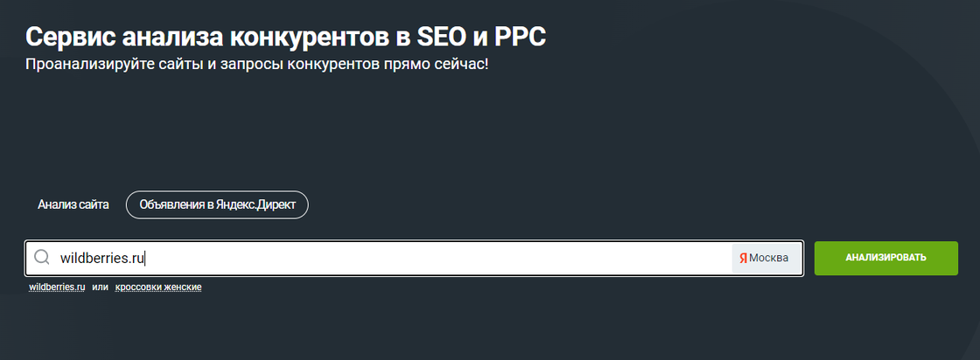This screenshot has height=360, width=980.
Task: Click the word 'женские' in the example link
Action: tap(182, 287)
